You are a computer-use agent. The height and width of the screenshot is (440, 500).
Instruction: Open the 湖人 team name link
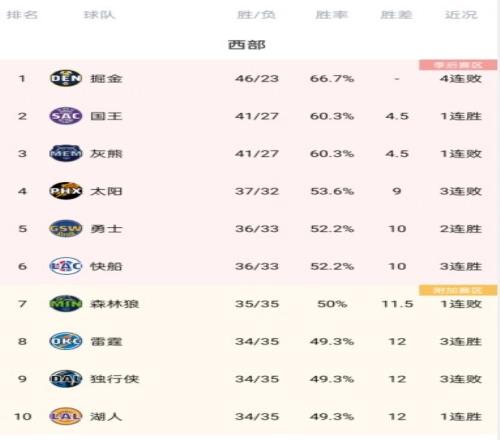(x=106, y=416)
